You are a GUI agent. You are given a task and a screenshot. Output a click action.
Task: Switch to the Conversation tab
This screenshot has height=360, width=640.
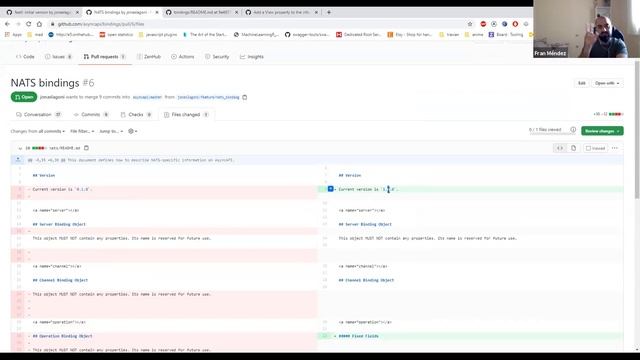click(38, 115)
